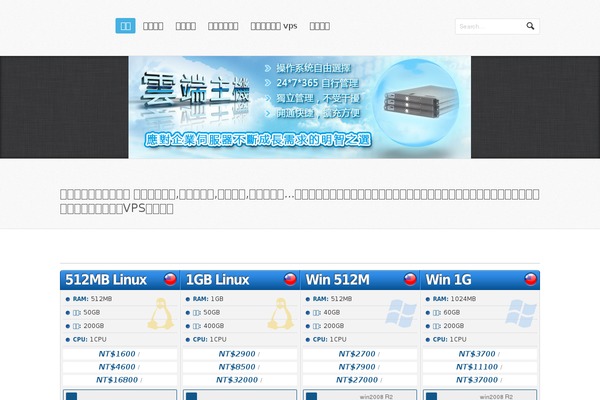This screenshot has height=400, width=600.
Task: Select the NT$27000 price option
Action: [360, 380]
